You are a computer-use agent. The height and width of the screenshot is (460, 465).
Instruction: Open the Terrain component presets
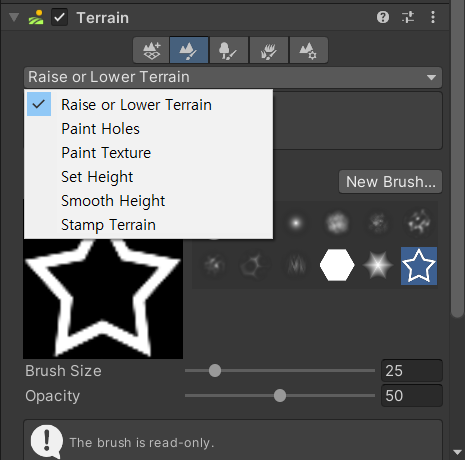(x=408, y=17)
